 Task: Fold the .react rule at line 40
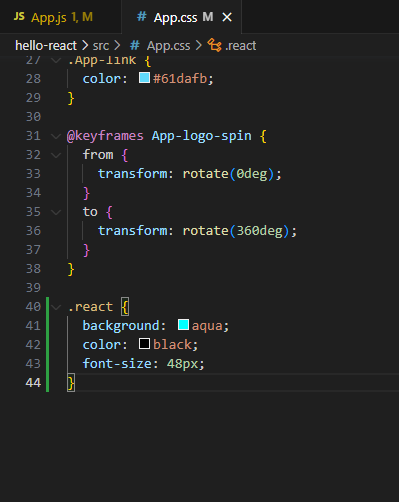56,307
